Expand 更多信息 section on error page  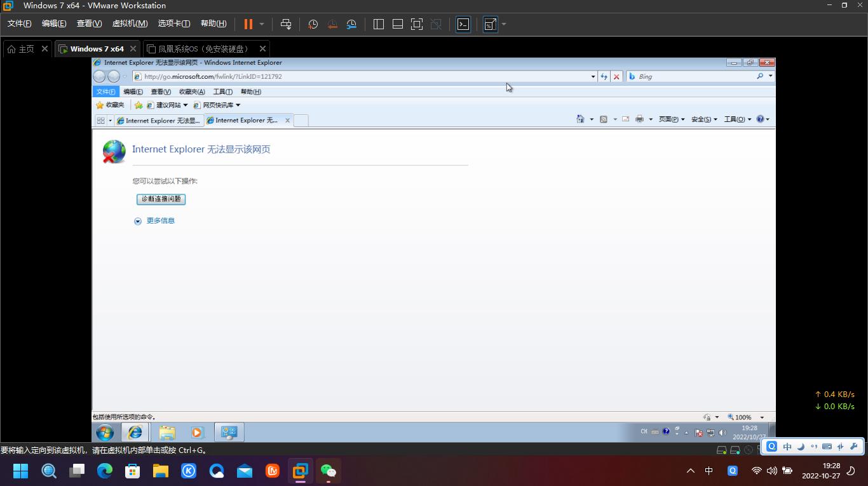pos(160,221)
